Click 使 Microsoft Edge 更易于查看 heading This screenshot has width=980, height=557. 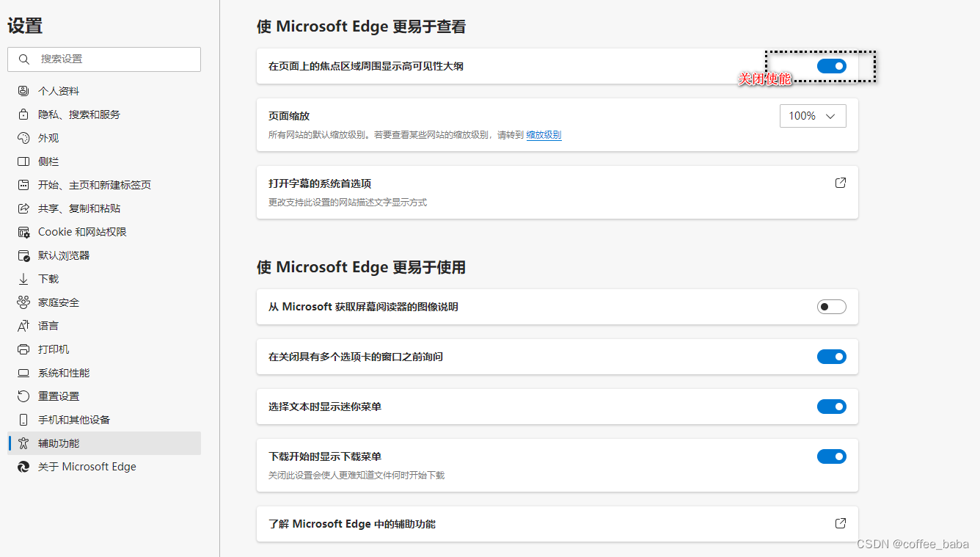pos(361,26)
